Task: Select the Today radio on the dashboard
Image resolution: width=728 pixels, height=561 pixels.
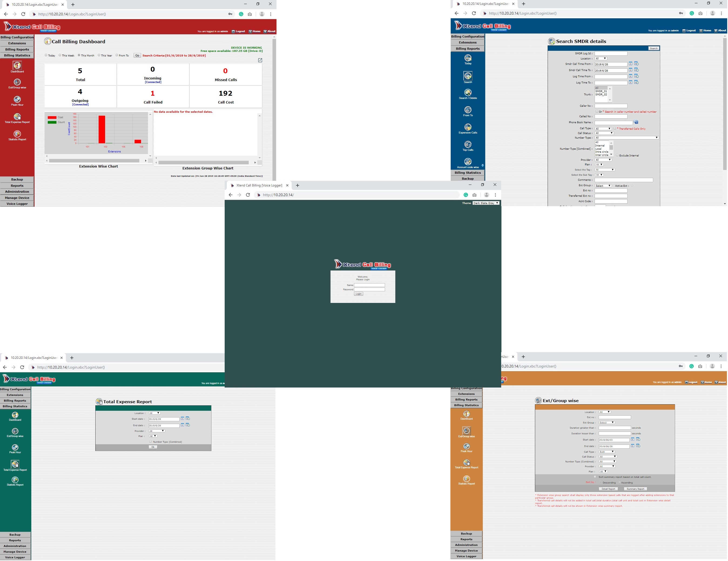Action: (46, 55)
